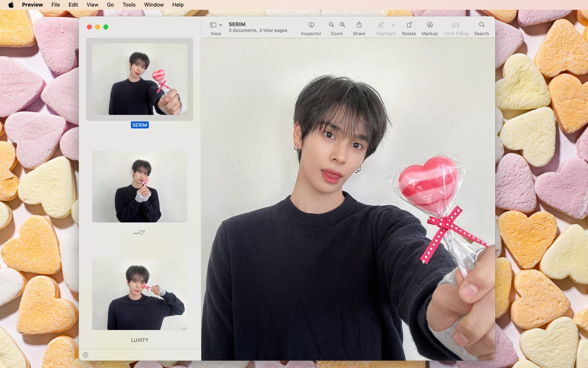This screenshot has height=368, width=588.
Task: Open the Tools menu
Action: pos(129,5)
